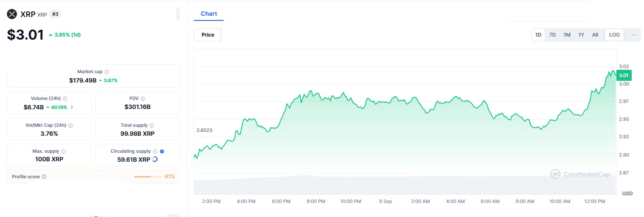Click the 100B XRP max supply value
This screenshot has height=217, width=644.
(49, 160)
